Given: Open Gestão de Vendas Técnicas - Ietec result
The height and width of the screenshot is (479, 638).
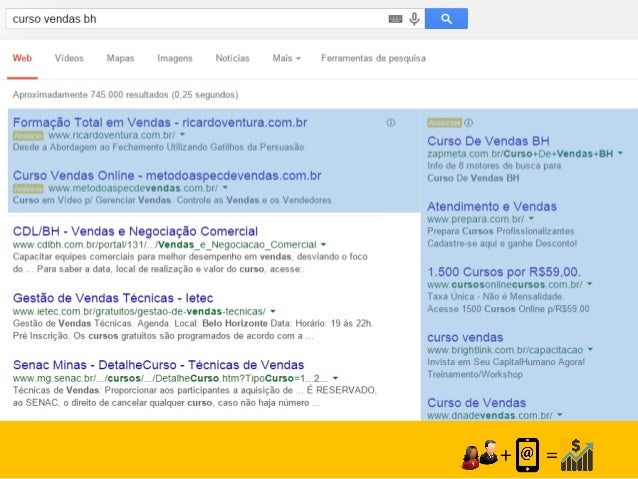Looking at the screenshot, I should coord(113,298).
